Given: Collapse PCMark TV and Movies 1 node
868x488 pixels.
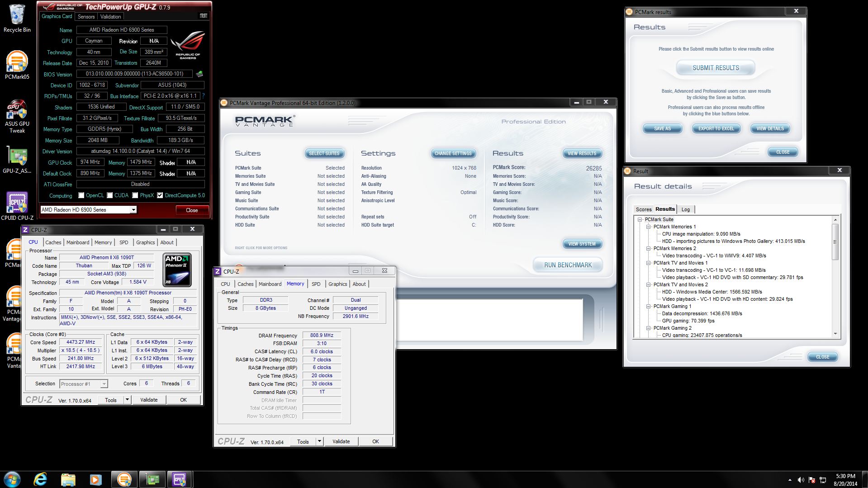Looking at the screenshot, I should pos(648,263).
